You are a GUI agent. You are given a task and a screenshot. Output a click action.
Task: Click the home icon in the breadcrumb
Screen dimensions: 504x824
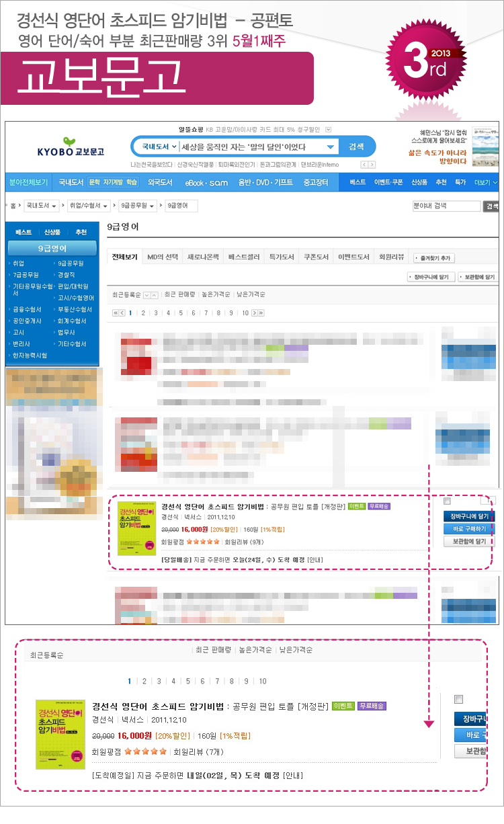12,206
